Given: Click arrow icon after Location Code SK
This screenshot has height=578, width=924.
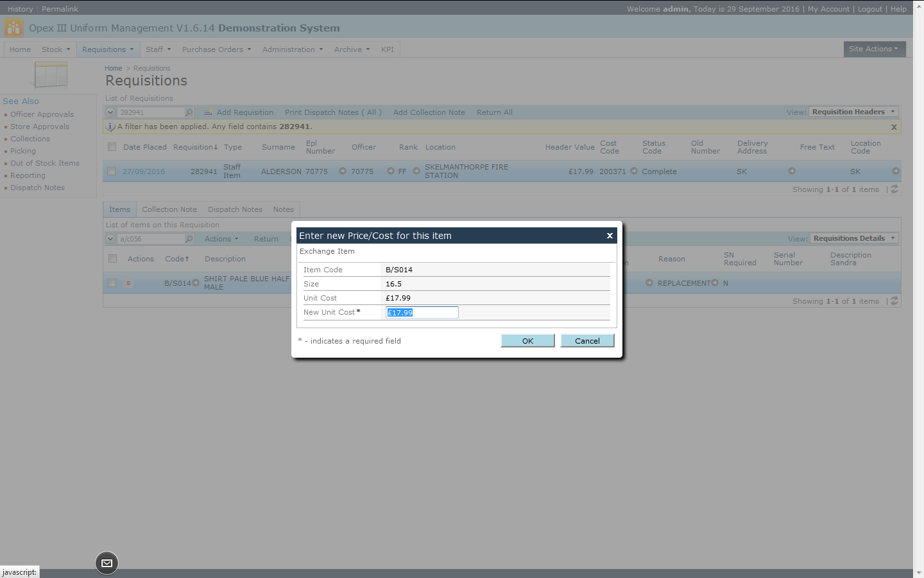Looking at the screenshot, I should coord(896,171).
